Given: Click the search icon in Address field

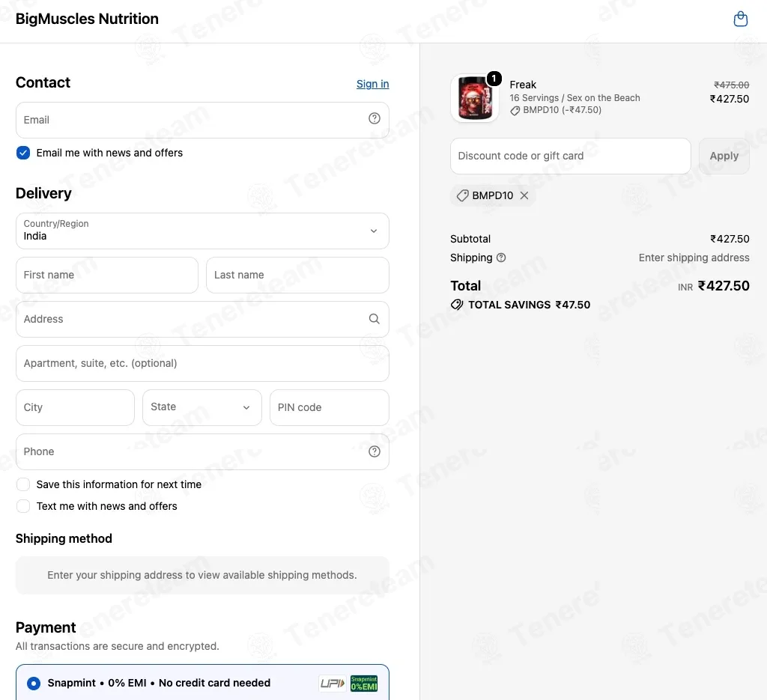Looking at the screenshot, I should (375, 319).
